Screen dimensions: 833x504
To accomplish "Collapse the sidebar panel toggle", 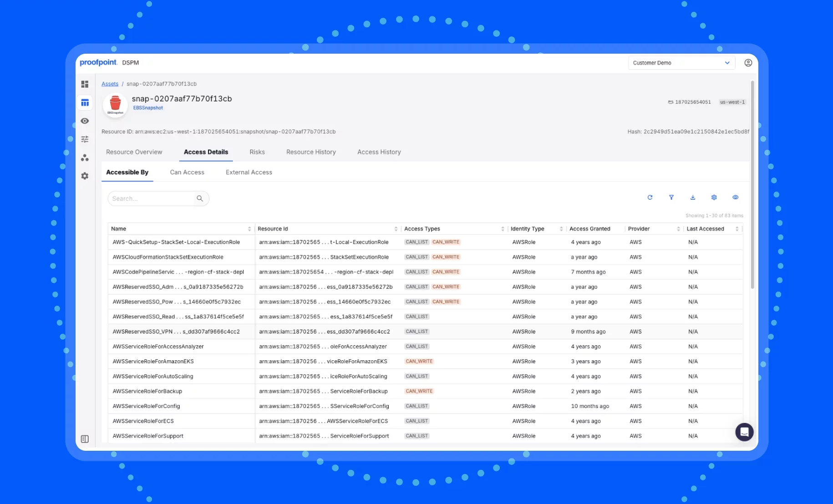I will (85, 439).
